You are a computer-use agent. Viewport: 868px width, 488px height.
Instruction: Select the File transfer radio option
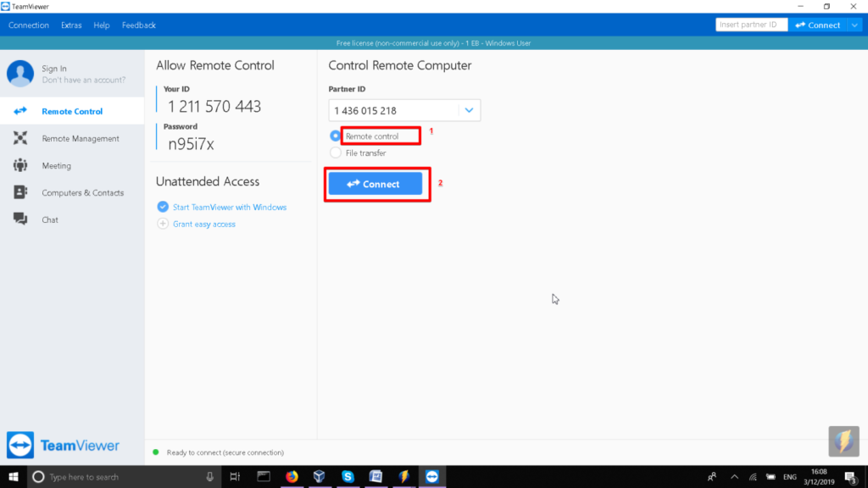[x=335, y=152]
